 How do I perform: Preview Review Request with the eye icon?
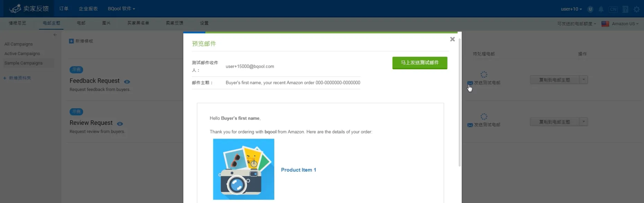120,124
